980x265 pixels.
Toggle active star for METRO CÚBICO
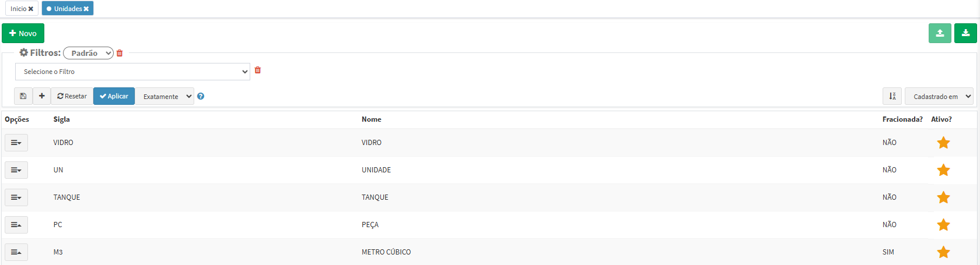click(x=943, y=252)
